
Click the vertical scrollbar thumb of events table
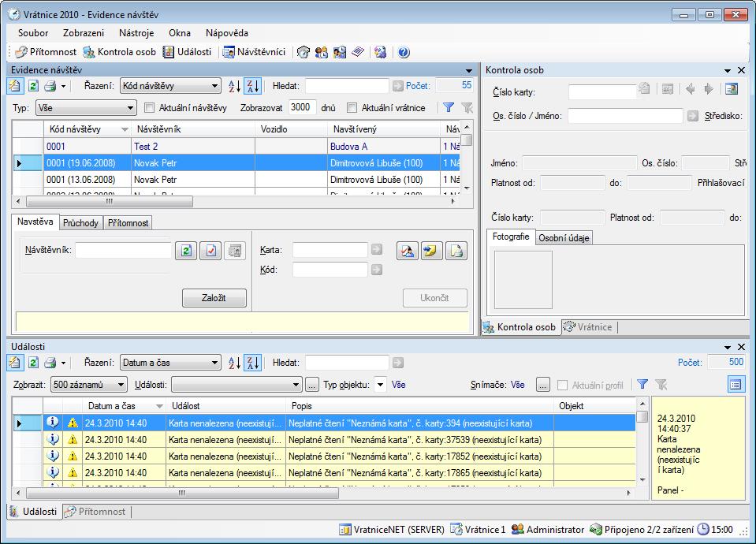(x=642, y=416)
